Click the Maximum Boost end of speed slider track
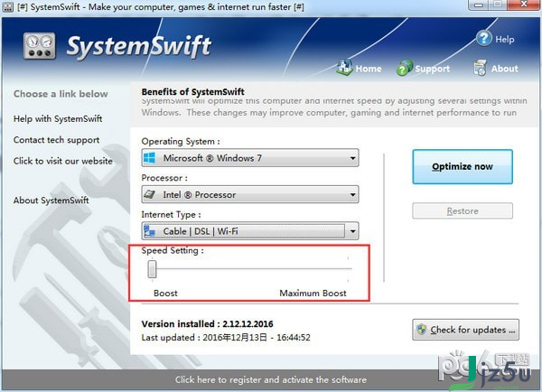542x392 pixels. tap(348, 268)
